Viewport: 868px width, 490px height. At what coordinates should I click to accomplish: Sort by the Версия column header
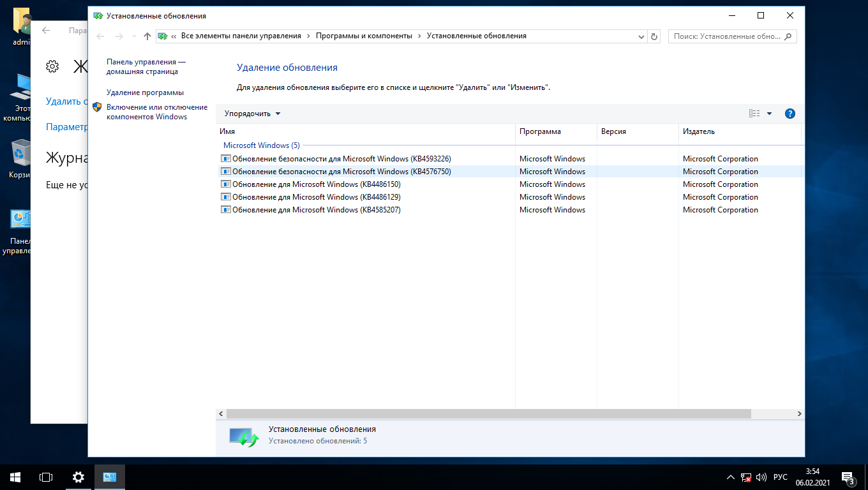[x=638, y=131]
